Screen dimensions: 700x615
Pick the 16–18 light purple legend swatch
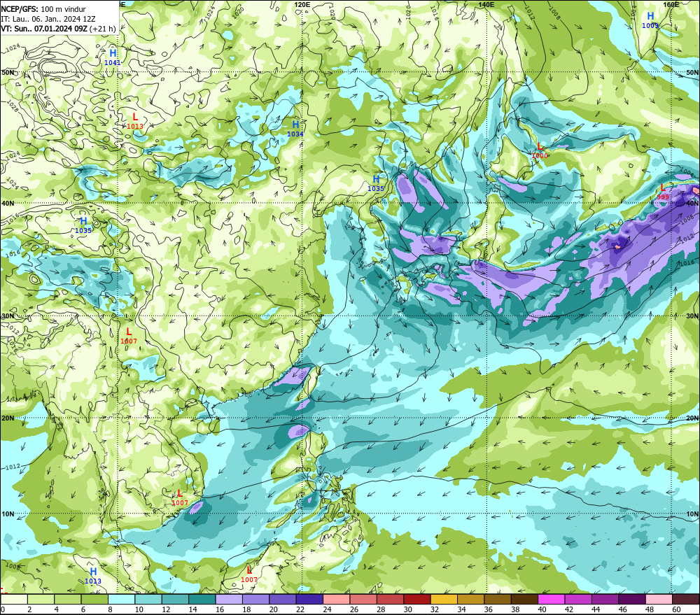pyautogui.click(x=229, y=599)
